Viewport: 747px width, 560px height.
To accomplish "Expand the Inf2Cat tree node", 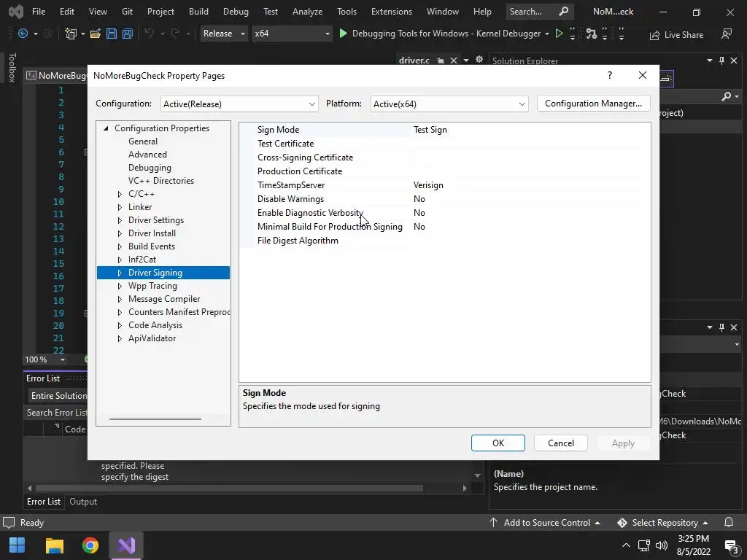I will [120, 260].
